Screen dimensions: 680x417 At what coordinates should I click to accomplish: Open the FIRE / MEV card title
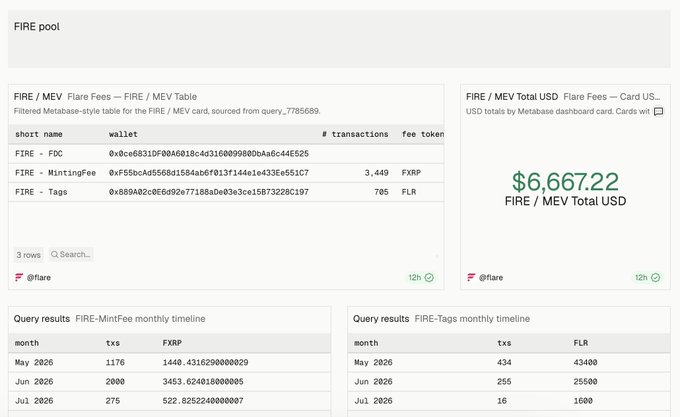pyautogui.click(x=38, y=97)
